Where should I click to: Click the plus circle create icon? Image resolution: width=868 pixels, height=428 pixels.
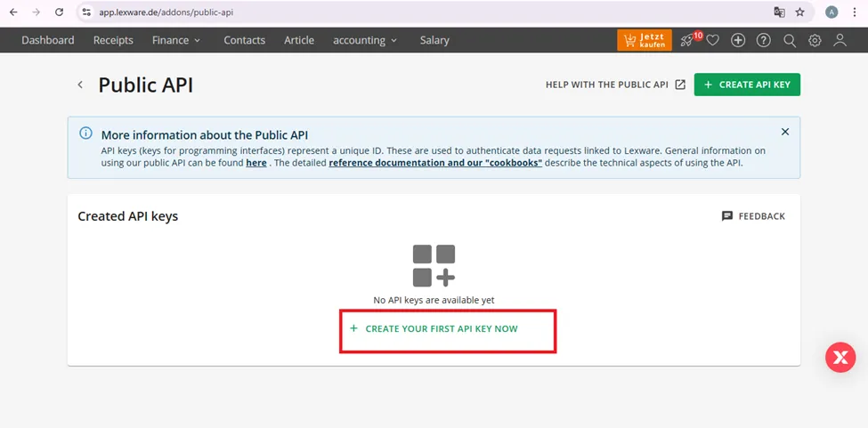(x=738, y=40)
